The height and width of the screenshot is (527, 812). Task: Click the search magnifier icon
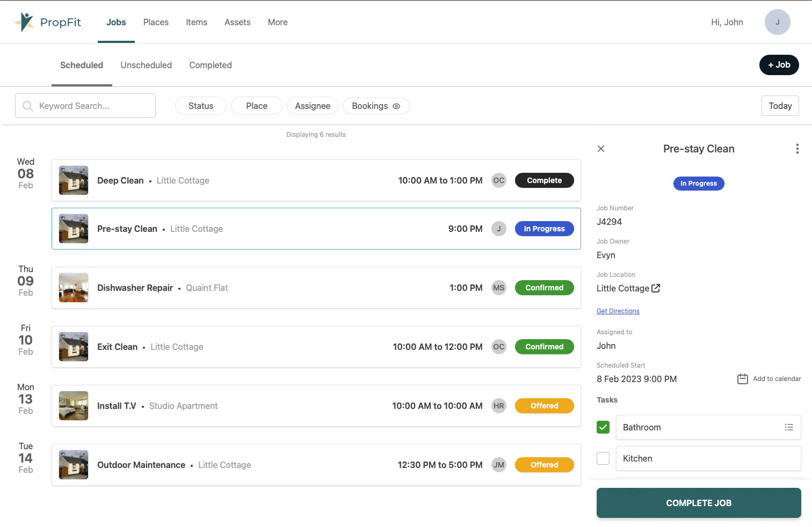point(28,106)
